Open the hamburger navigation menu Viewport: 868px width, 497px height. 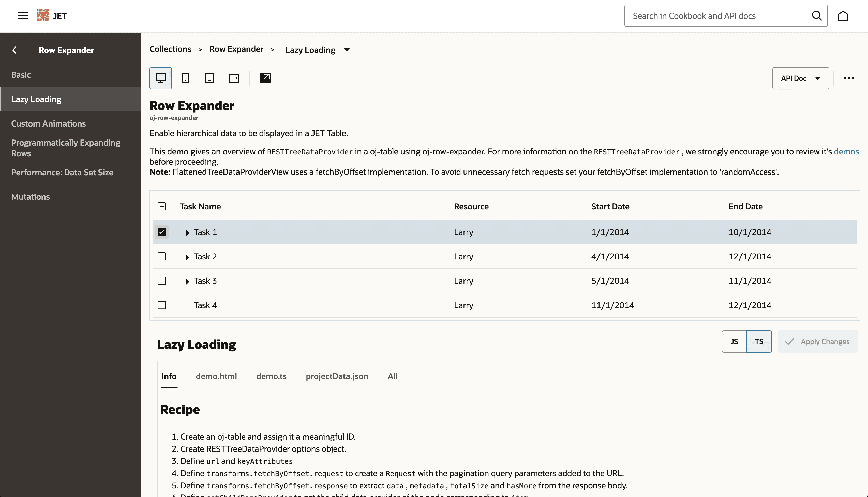point(23,16)
